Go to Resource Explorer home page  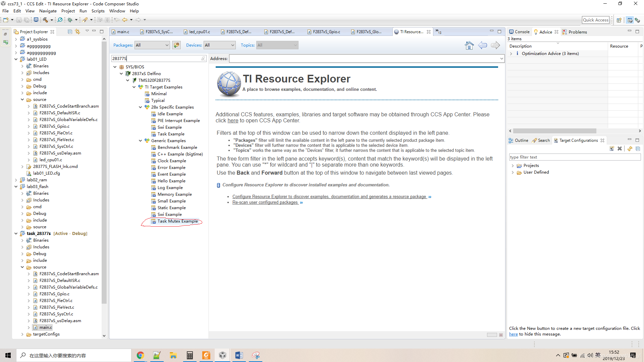469,45
